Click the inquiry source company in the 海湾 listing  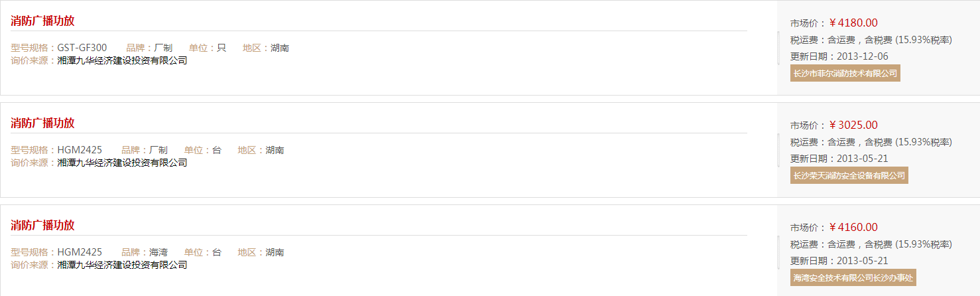point(122,265)
